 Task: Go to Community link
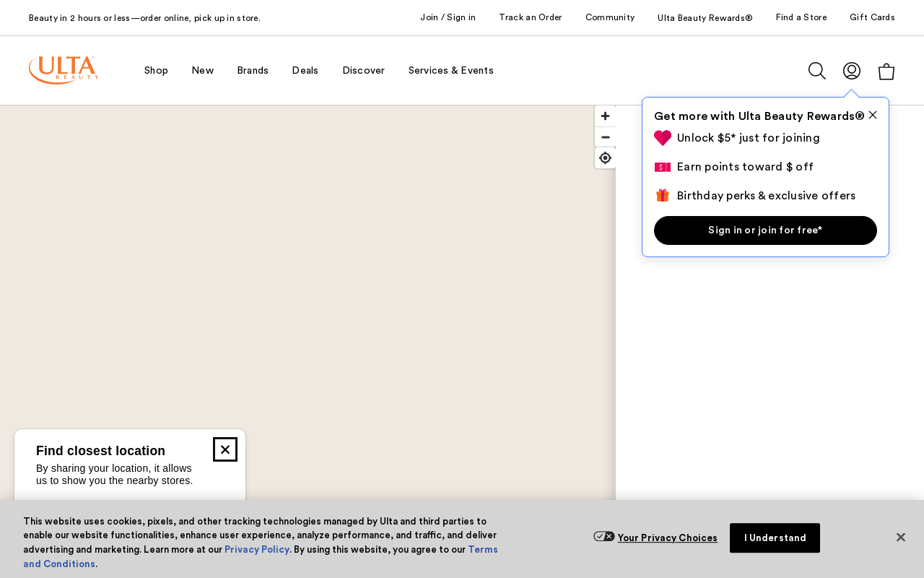[x=610, y=17]
